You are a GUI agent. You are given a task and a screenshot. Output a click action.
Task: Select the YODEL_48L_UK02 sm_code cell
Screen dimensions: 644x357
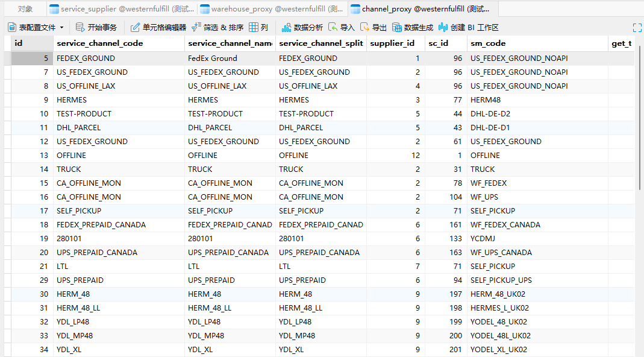(537, 336)
